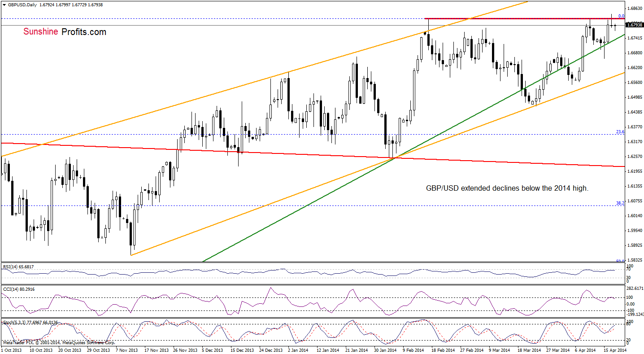Click the GBPUSD,Daily chart title
Viewport: 644px width, 354px height.
[x=22, y=4]
